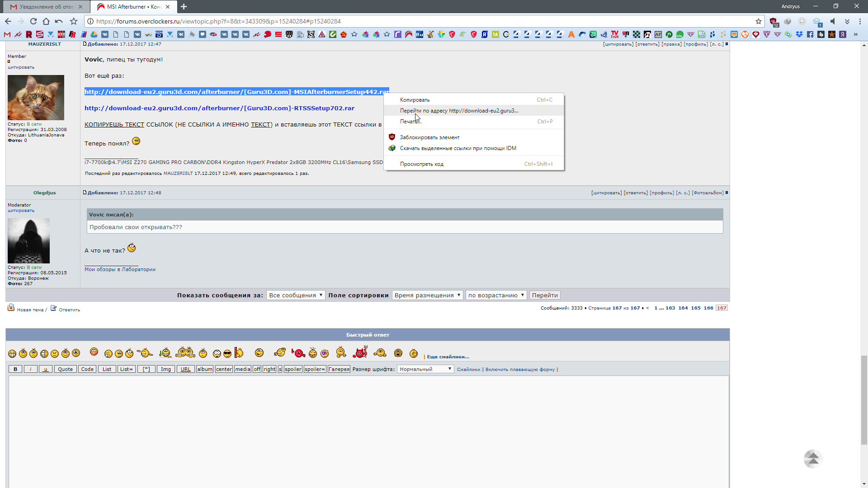868x488 pixels.
Task: Open new browser tab with plus icon
Action: pos(184,7)
